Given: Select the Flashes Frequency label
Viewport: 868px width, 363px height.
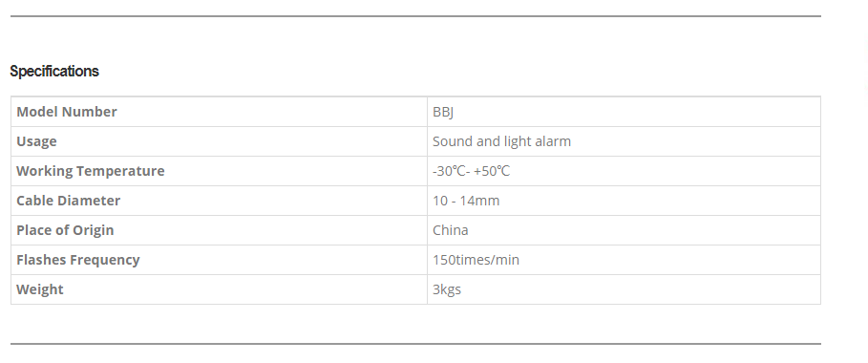Looking at the screenshot, I should [x=78, y=260].
